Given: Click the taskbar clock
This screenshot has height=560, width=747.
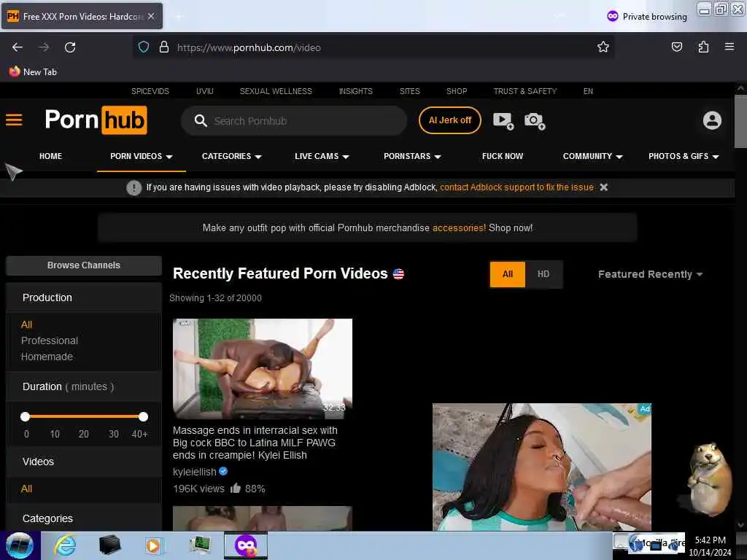Looking at the screenshot, I should (x=710, y=545).
